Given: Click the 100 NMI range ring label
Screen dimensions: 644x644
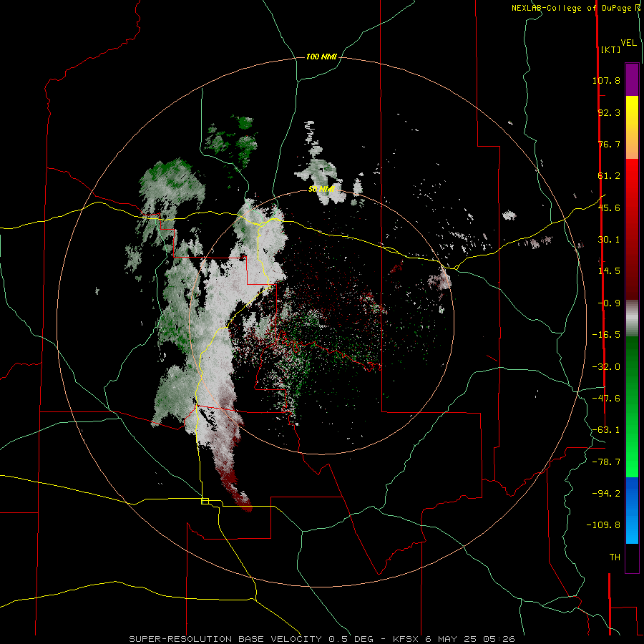Looking at the screenshot, I should point(321,57).
